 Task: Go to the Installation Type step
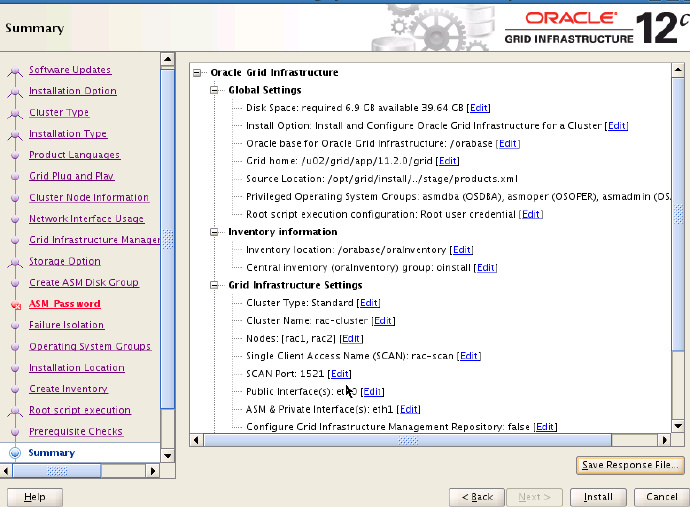68,133
